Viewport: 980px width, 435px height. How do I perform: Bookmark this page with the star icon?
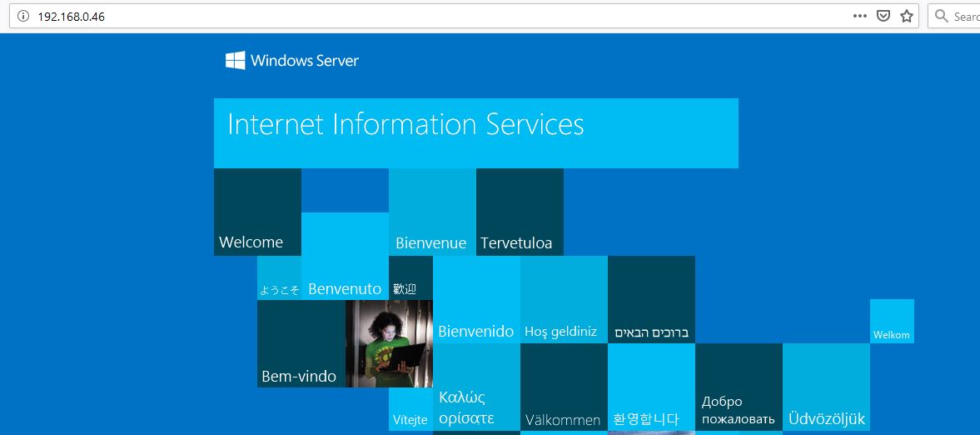906,17
